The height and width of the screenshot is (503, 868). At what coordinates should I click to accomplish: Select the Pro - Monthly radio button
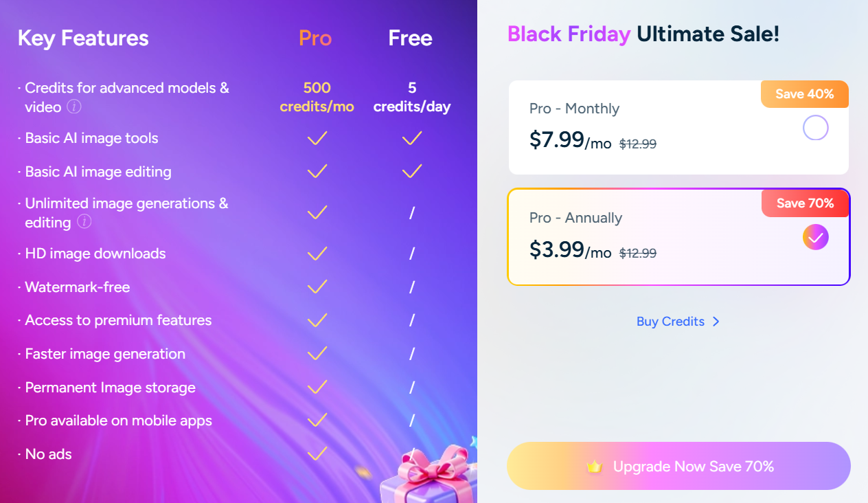coord(815,128)
